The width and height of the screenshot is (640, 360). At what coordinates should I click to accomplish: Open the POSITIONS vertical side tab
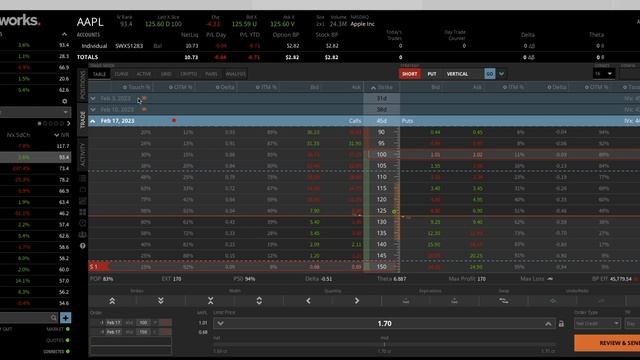click(82, 85)
